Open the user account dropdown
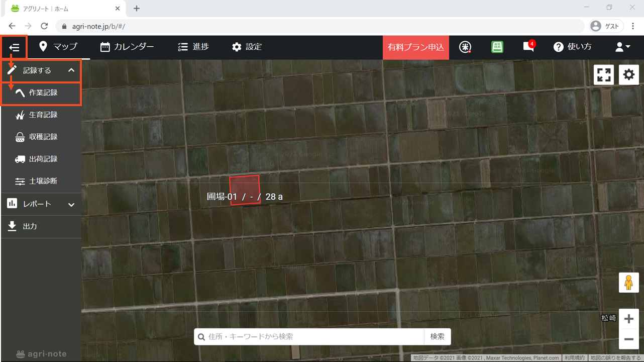 pos(622,47)
